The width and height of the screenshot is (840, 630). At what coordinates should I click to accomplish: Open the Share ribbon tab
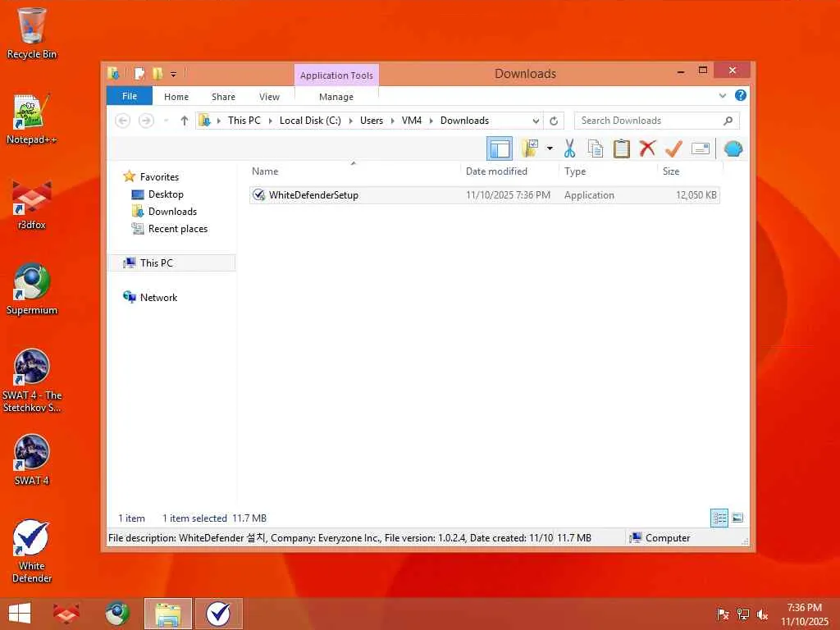pyautogui.click(x=223, y=97)
